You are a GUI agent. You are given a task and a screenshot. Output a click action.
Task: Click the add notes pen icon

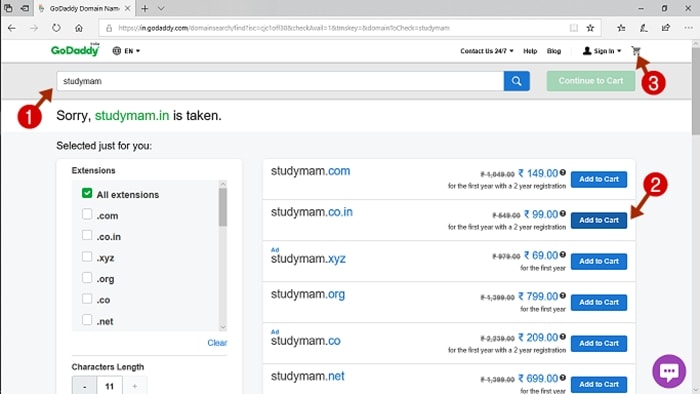pyautogui.click(x=643, y=28)
